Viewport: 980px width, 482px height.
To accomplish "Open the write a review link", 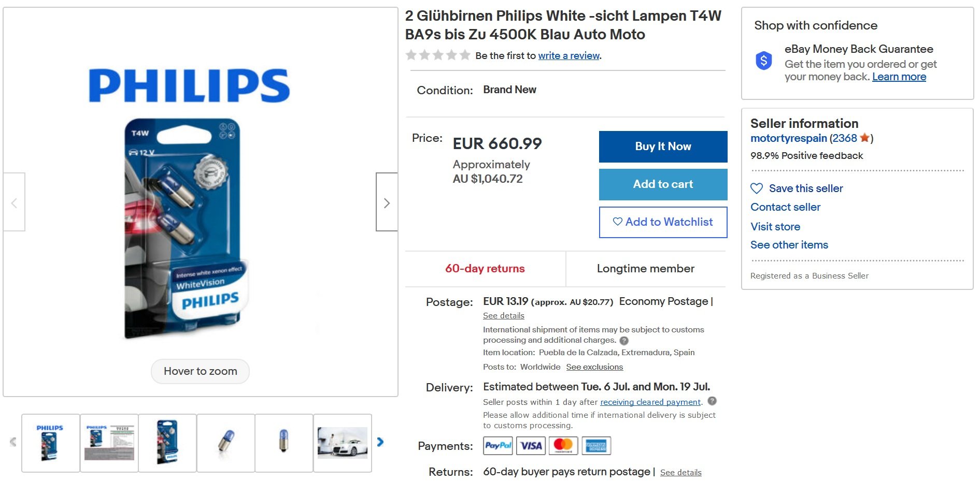I will 569,55.
